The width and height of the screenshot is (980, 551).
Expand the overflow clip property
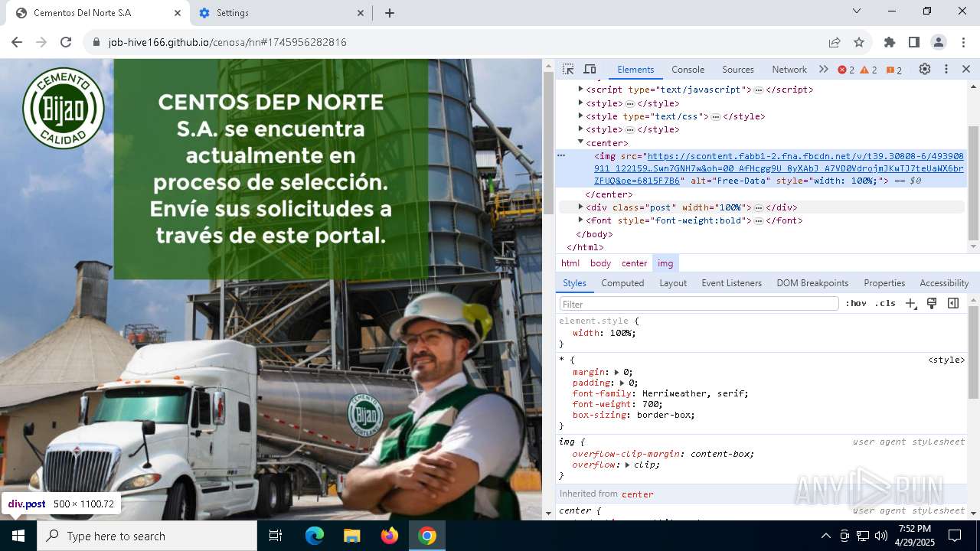(628, 465)
